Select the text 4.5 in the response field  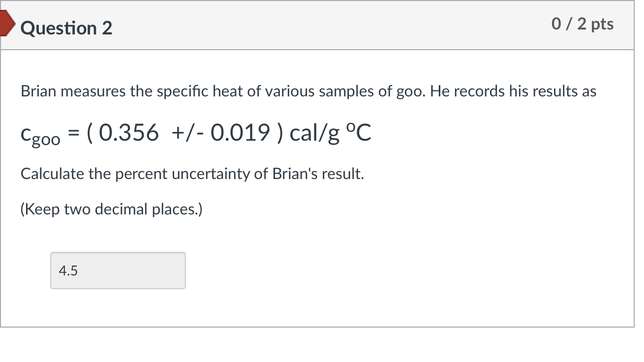point(68,270)
